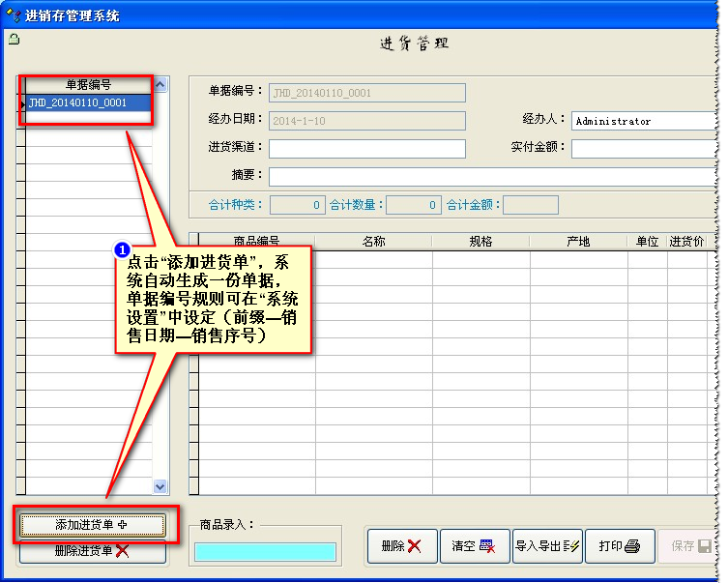Image resolution: width=728 pixels, height=583 pixels.
Task: Click the lock icon under the title bar
Action: pyautogui.click(x=14, y=39)
